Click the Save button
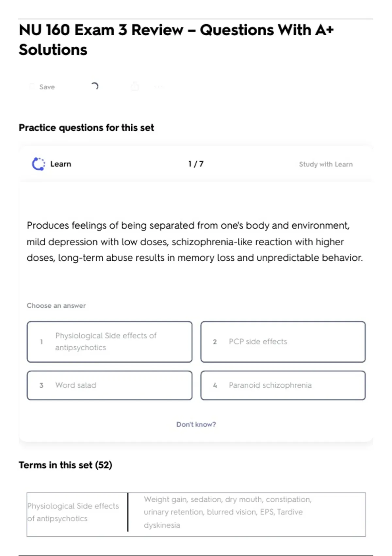Viewport: 392px width, 556px height. (x=42, y=87)
